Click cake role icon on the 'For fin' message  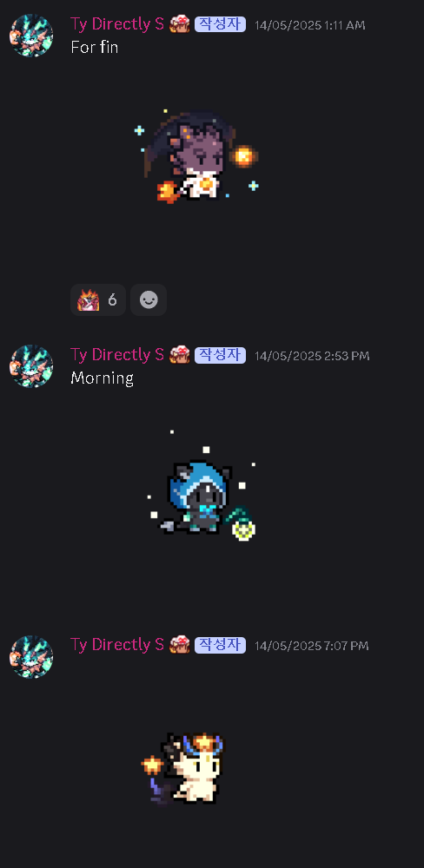[180, 23]
